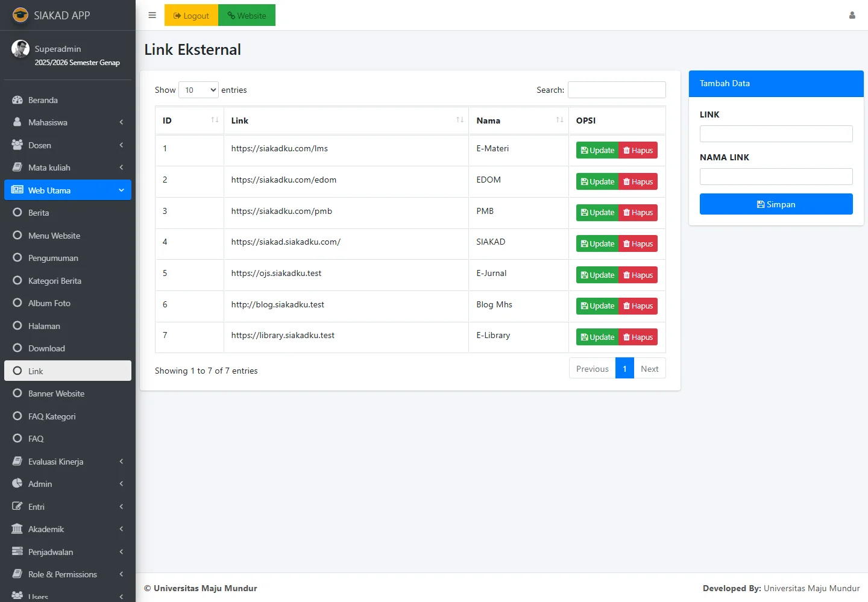Image resolution: width=868 pixels, height=602 pixels.
Task: Click the NAMA LINK input field
Action: pyautogui.click(x=776, y=177)
